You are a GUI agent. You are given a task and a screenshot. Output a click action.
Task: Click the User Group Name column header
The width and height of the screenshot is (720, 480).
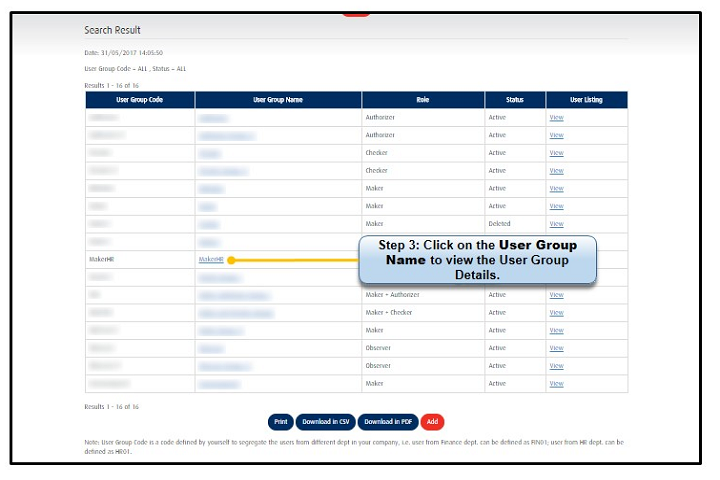click(x=278, y=100)
